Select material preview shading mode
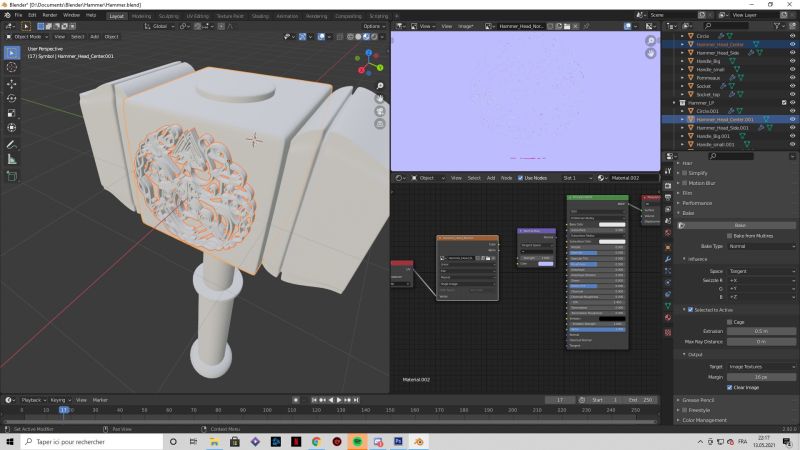The image size is (800, 450). [x=366, y=37]
